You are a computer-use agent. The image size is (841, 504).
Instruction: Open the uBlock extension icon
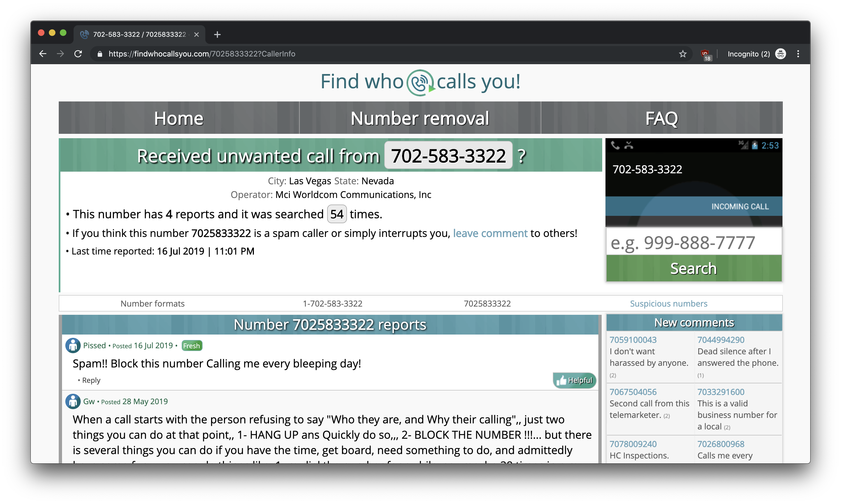point(705,54)
